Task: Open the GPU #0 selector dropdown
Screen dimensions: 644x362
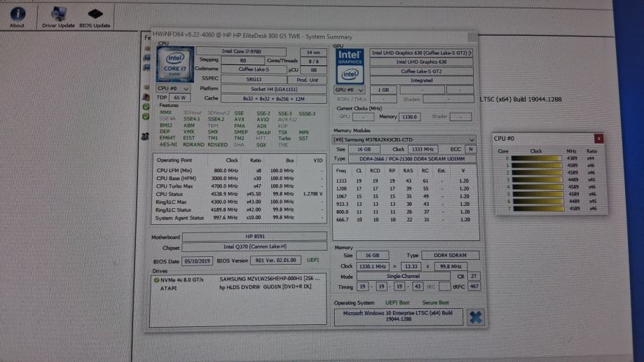Action: 349,90
